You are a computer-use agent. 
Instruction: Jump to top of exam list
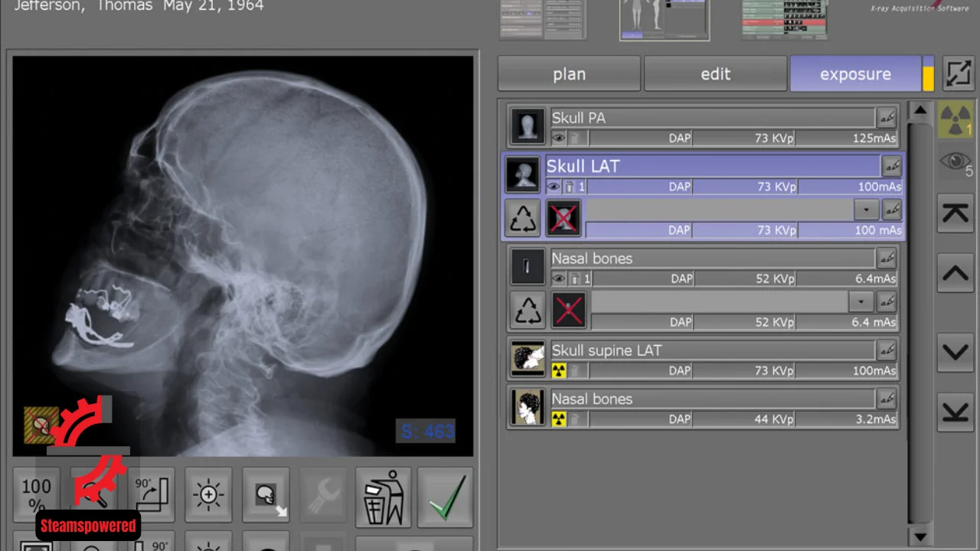955,213
